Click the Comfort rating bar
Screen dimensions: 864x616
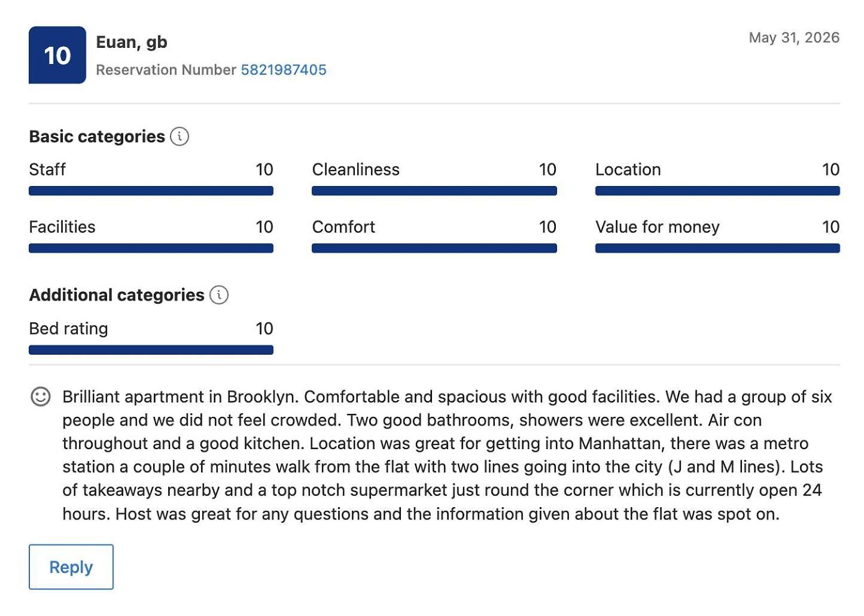(x=434, y=248)
